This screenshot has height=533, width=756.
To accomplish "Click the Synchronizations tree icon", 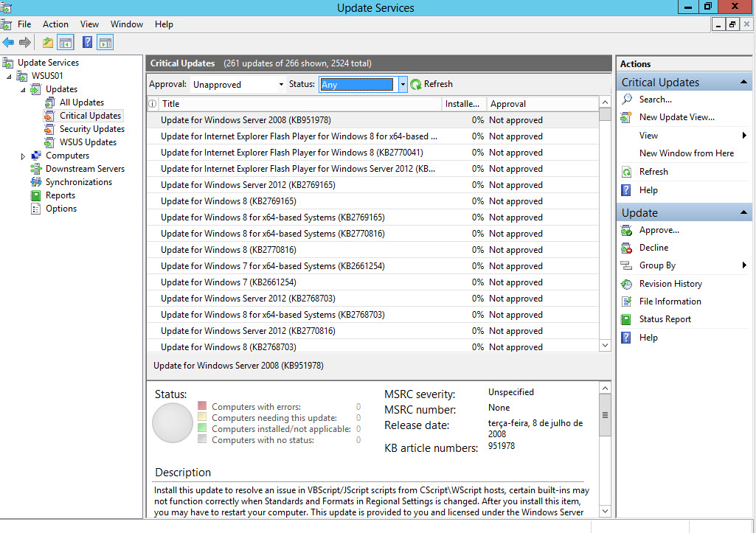I will (36, 181).
